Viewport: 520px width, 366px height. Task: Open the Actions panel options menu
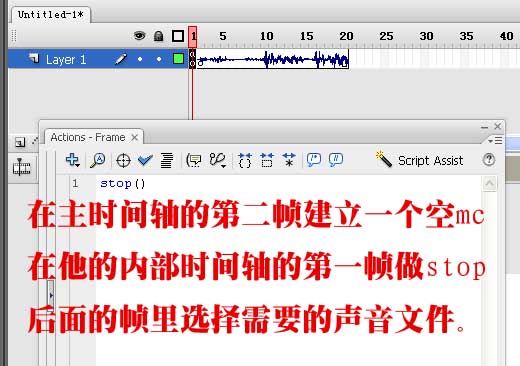[x=495, y=140]
